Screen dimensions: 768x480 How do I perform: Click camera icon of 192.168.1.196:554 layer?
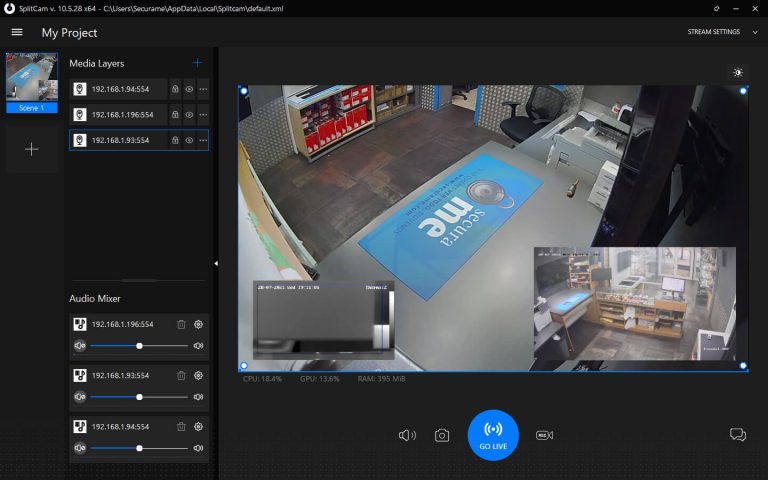80,115
